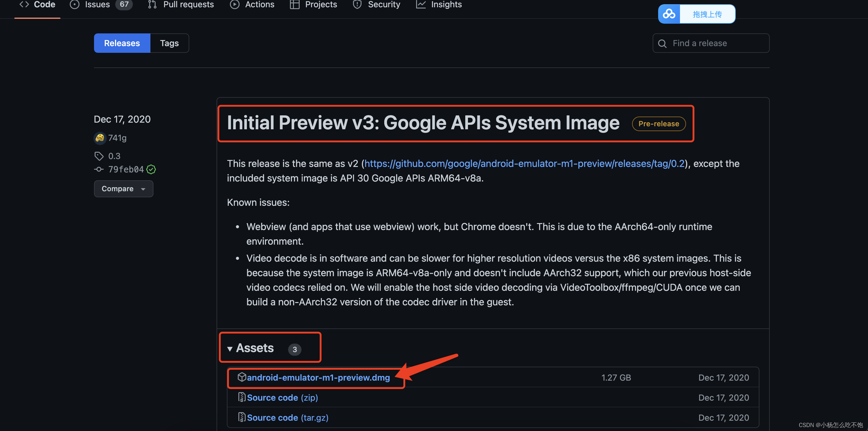Download android-emulator-m1-preview.dmg
The image size is (868, 431).
pyautogui.click(x=318, y=378)
